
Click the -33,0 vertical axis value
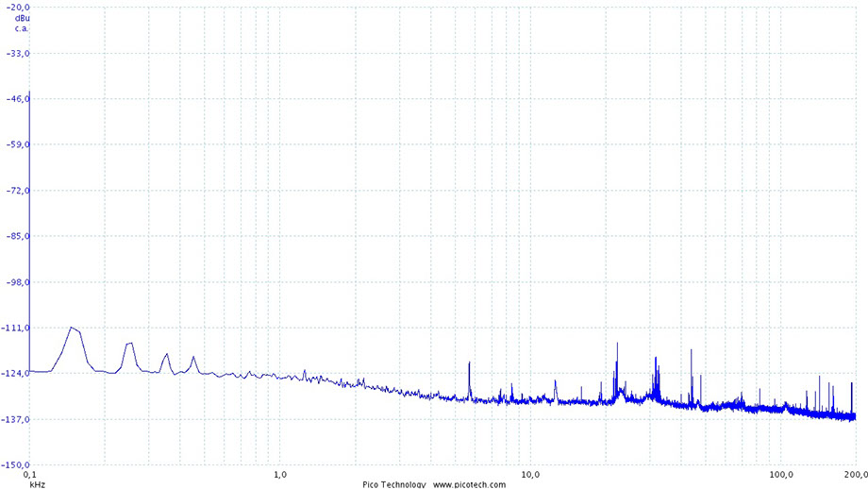(x=17, y=53)
